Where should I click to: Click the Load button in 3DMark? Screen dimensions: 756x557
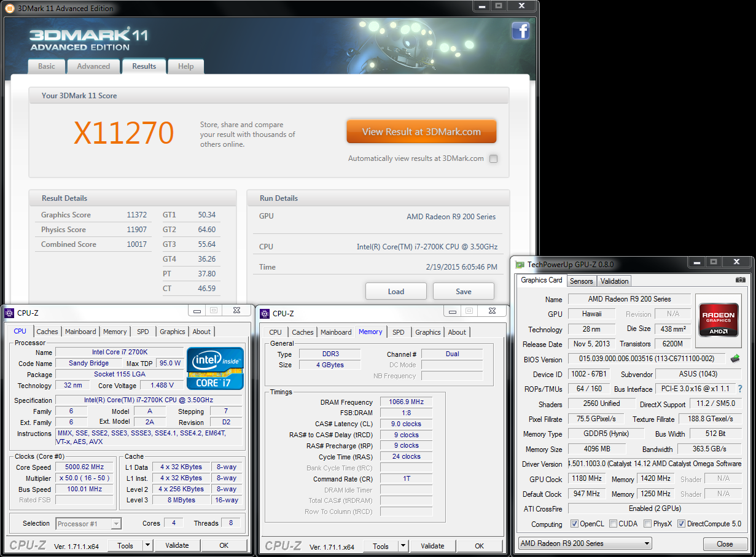[x=396, y=291]
